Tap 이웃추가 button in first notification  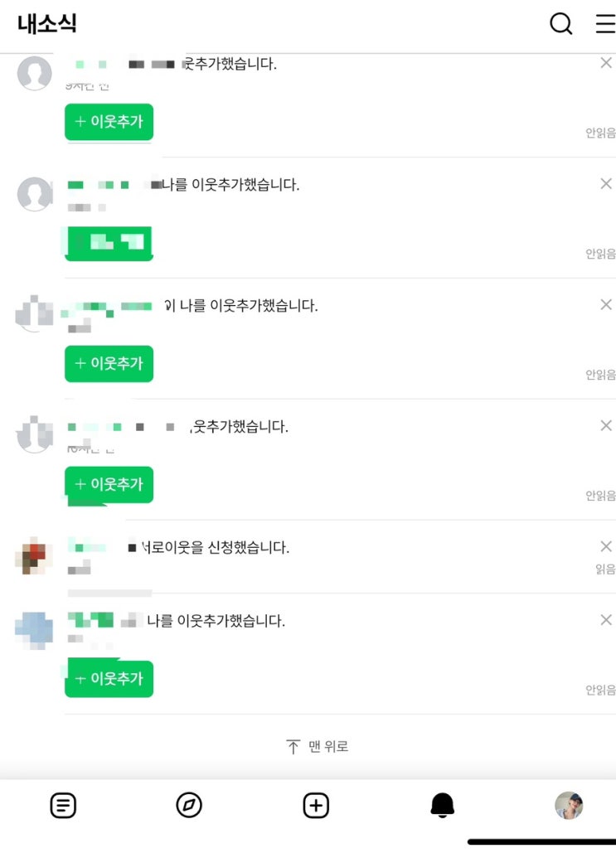click(109, 122)
